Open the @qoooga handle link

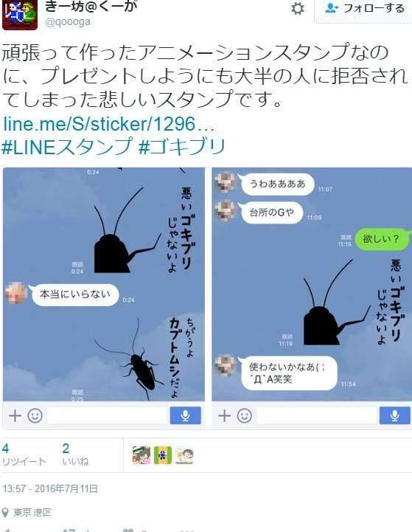pyautogui.click(x=68, y=22)
